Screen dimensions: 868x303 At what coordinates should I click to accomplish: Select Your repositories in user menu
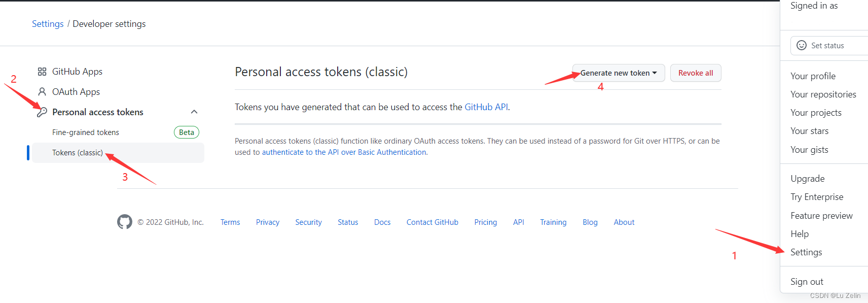pyautogui.click(x=823, y=94)
